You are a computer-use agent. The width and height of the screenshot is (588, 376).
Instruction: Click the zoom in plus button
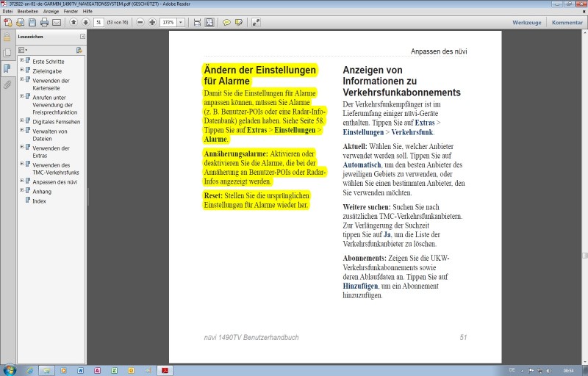tap(151, 22)
